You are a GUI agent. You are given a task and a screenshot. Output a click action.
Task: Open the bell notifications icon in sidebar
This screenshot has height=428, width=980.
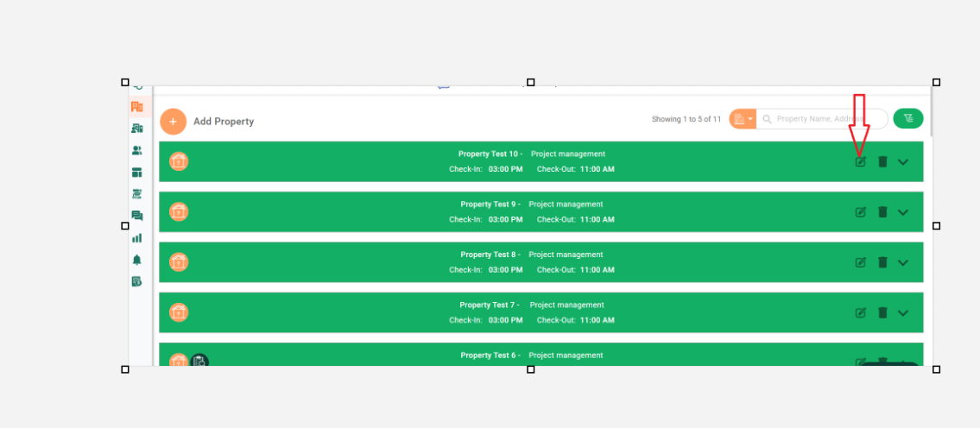point(137,260)
